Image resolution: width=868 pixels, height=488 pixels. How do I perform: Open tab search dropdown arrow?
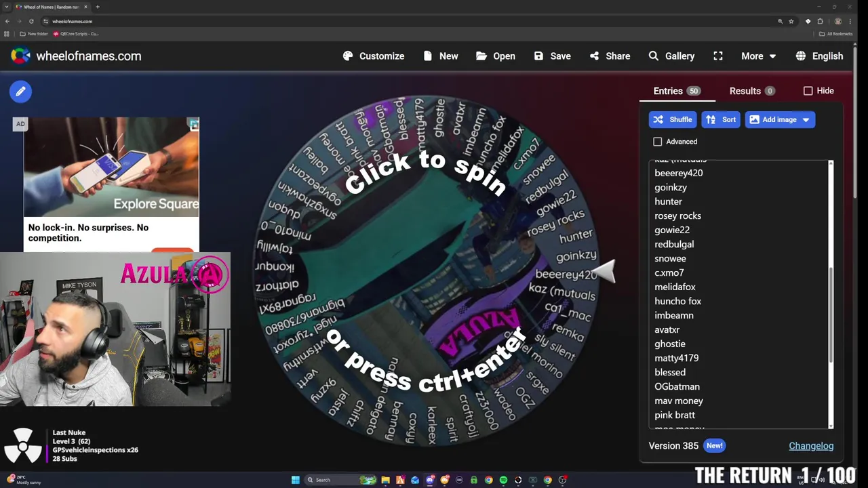[7, 7]
